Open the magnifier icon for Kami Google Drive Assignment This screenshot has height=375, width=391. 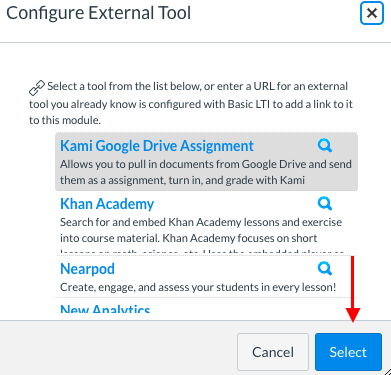click(x=325, y=145)
